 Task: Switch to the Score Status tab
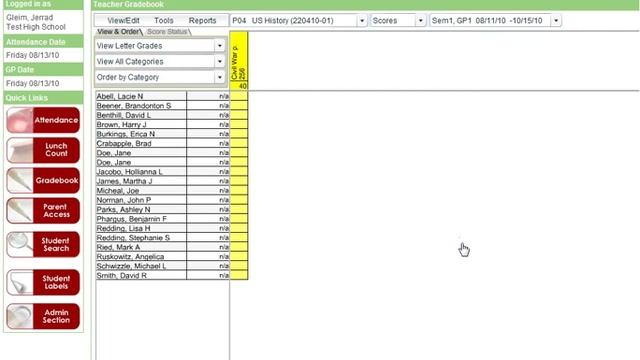point(168,31)
